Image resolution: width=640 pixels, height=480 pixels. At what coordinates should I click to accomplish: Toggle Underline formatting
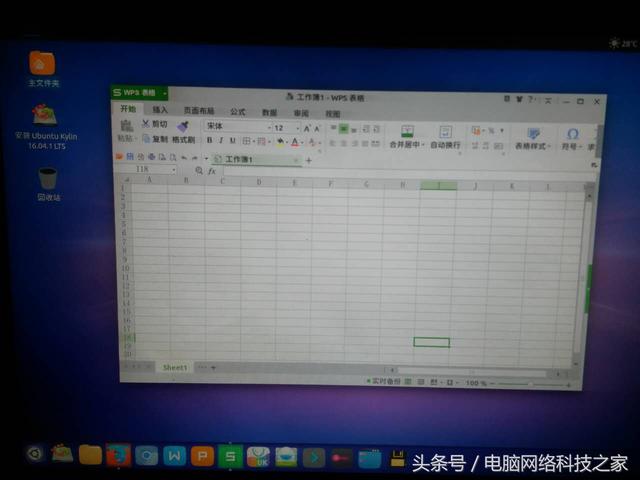coord(232,141)
